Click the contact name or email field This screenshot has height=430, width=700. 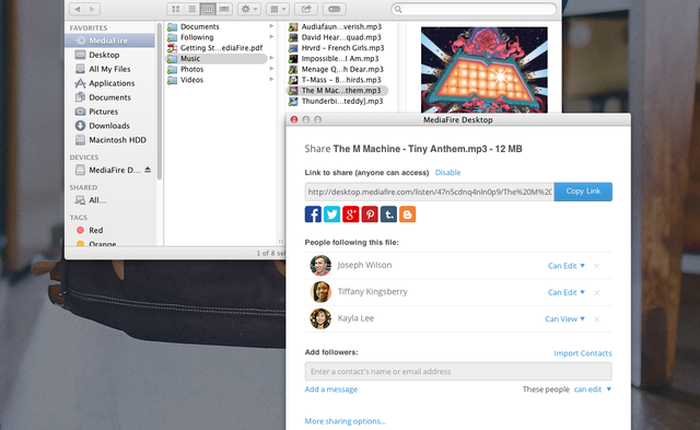tap(458, 372)
